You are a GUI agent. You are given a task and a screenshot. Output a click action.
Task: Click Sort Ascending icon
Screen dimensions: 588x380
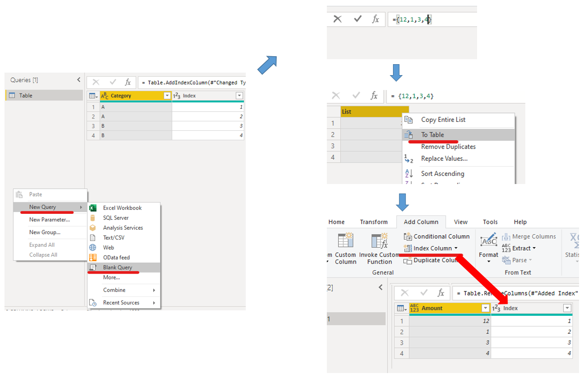coord(409,174)
